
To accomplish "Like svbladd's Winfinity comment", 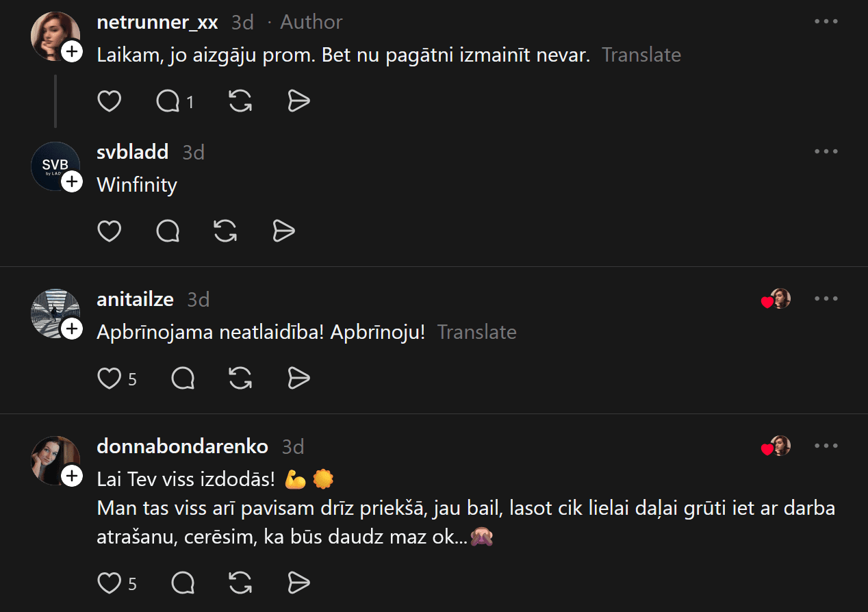I will point(110,231).
